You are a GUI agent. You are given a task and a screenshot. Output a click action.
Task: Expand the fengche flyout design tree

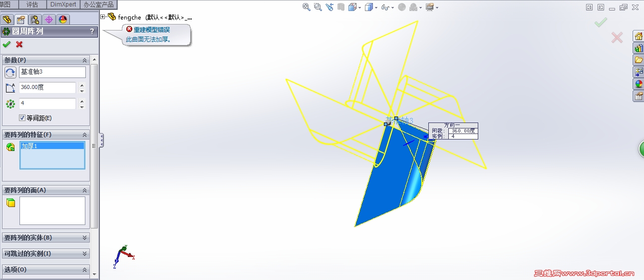pos(103,17)
